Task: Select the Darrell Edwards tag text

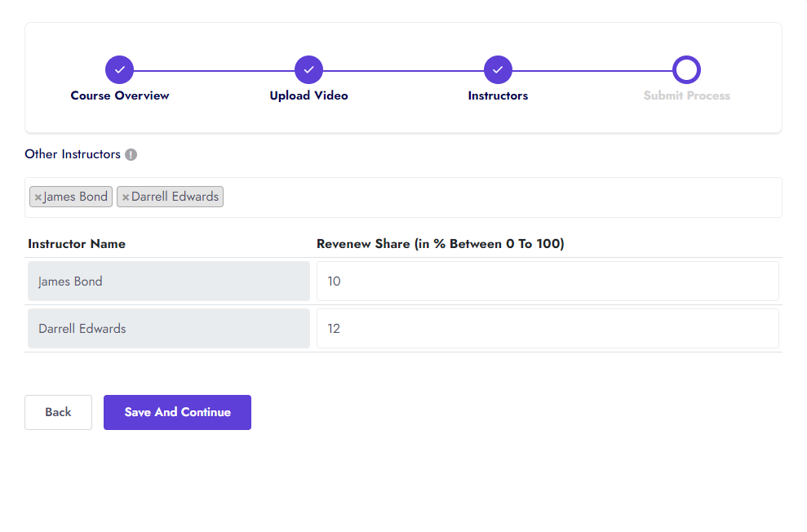Action: pyautogui.click(x=175, y=197)
